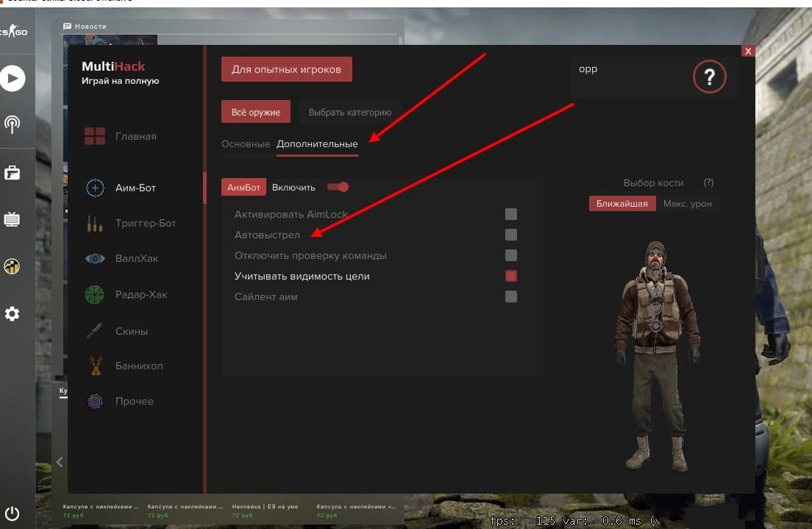Close the MultiHack window with X
This screenshot has height=529, width=812.
click(748, 51)
